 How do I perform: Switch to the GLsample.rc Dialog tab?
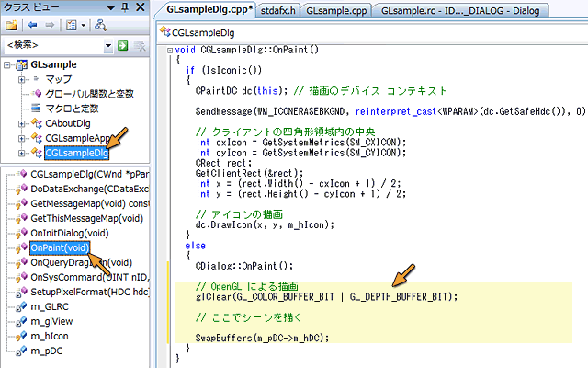click(x=460, y=10)
